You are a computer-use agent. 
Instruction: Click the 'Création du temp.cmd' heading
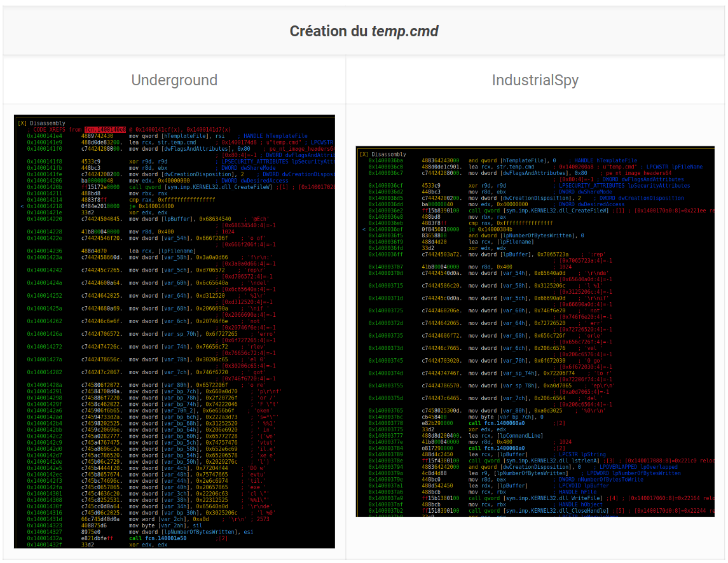point(364,31)
